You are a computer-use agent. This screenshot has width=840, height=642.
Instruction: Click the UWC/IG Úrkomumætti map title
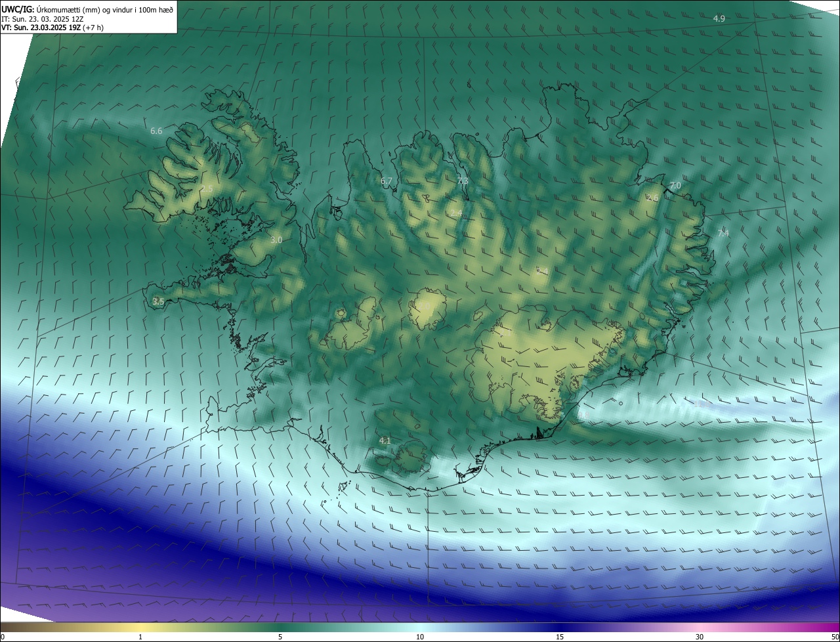pyautogui.click(x=87, y=9)
